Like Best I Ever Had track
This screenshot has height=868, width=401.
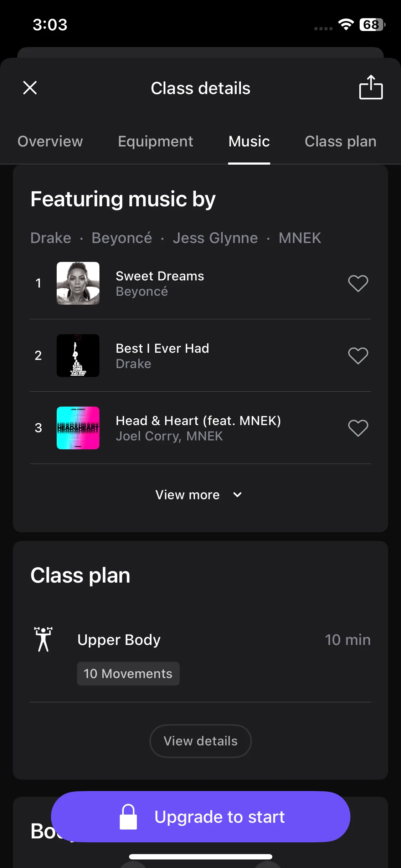pos(358,356)
